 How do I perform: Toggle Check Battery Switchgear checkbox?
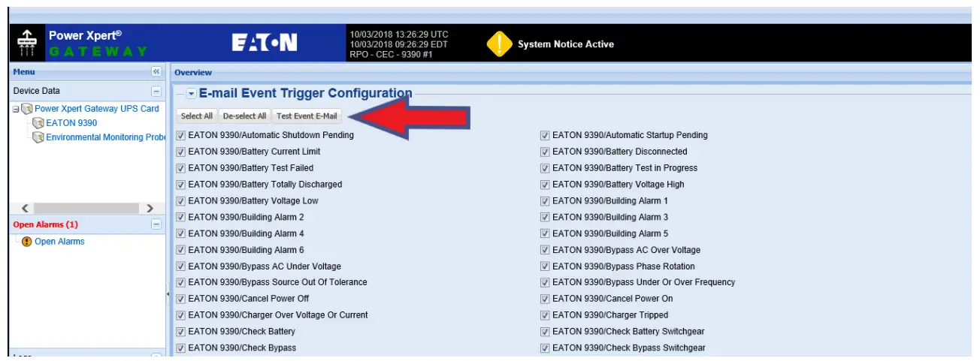(x=545, y=332)
